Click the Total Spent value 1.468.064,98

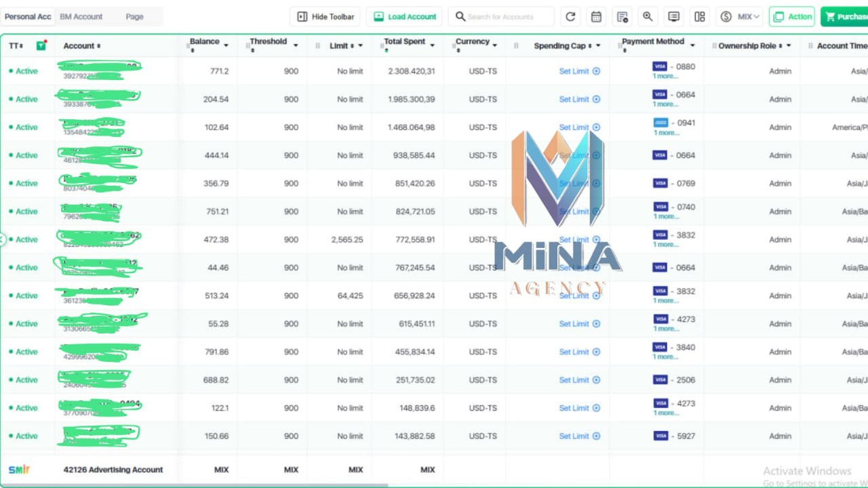click(x=412, y=127)
